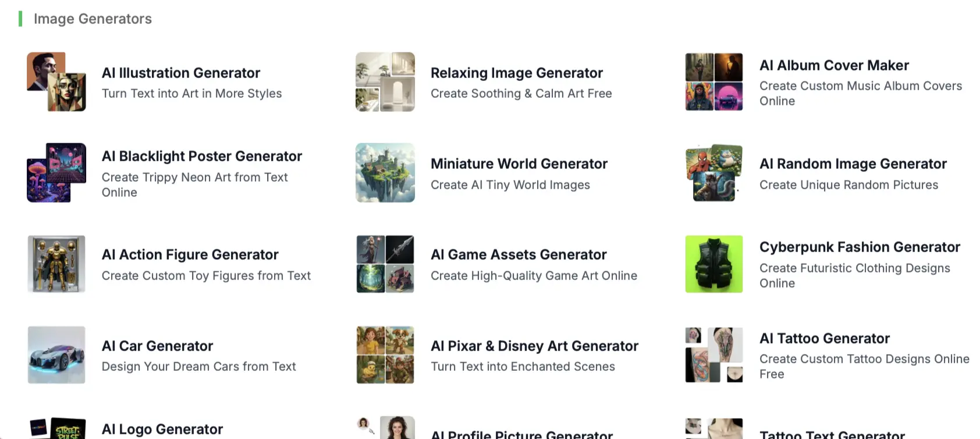Open the Relaxing Image Generator thumbnail
The height and width of the screenshot is (439, 980).
click(385, 82)
